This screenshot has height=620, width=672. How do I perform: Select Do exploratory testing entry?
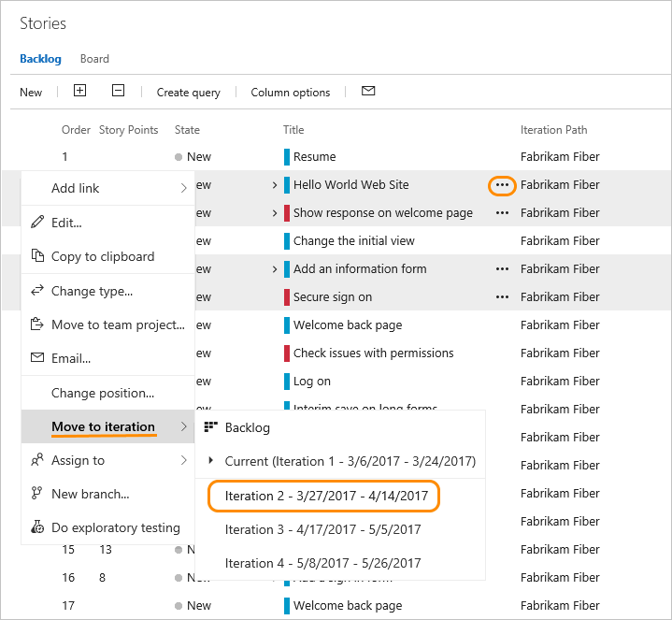point(108,527)
